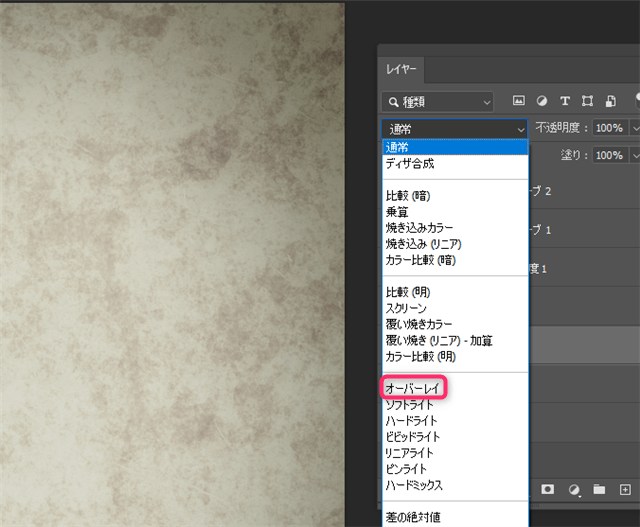Filter layers by adjustment layer icon

[542, 101]
